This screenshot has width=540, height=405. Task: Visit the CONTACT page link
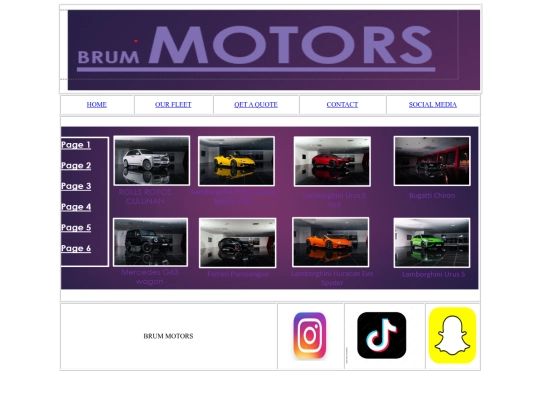point(342,104)
